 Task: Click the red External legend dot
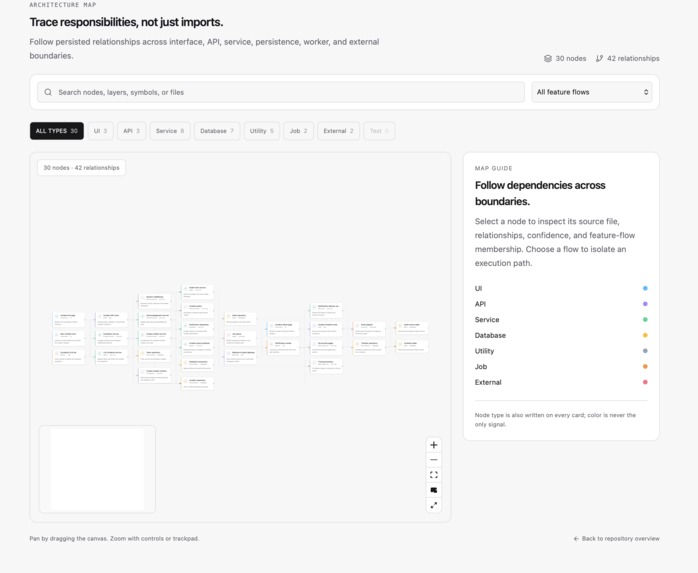coord(645,382)
